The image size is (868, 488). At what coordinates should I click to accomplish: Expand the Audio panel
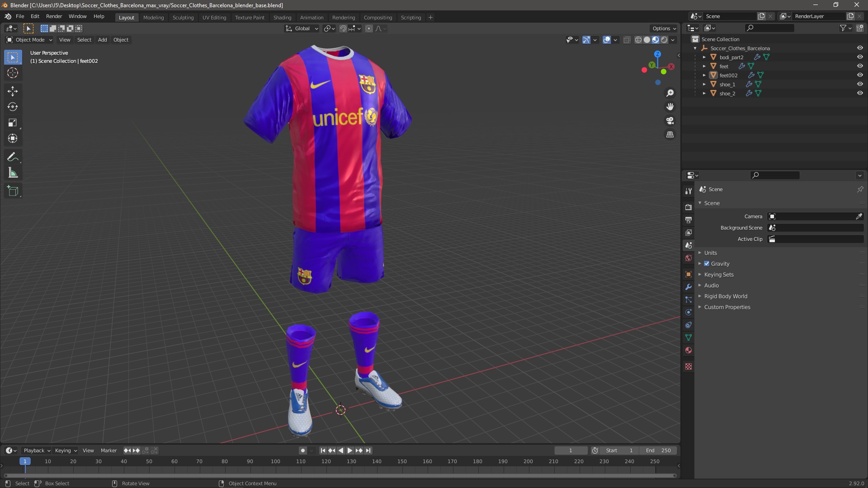click(711, 286)
